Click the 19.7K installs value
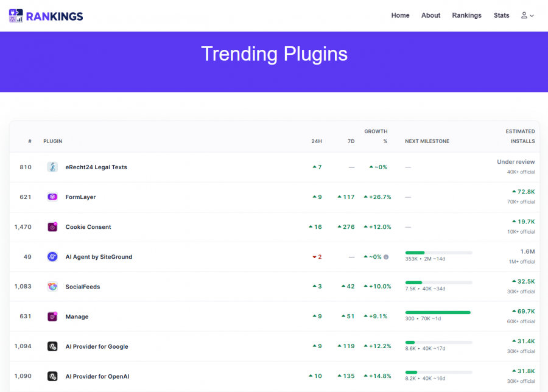548x392 pixels. click(x=523, y=222)
